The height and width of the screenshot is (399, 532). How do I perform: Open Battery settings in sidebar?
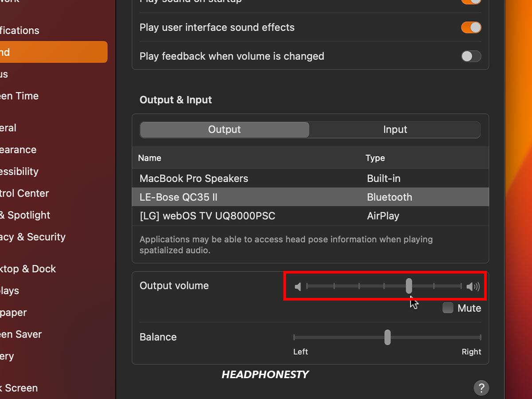point(9,356)
